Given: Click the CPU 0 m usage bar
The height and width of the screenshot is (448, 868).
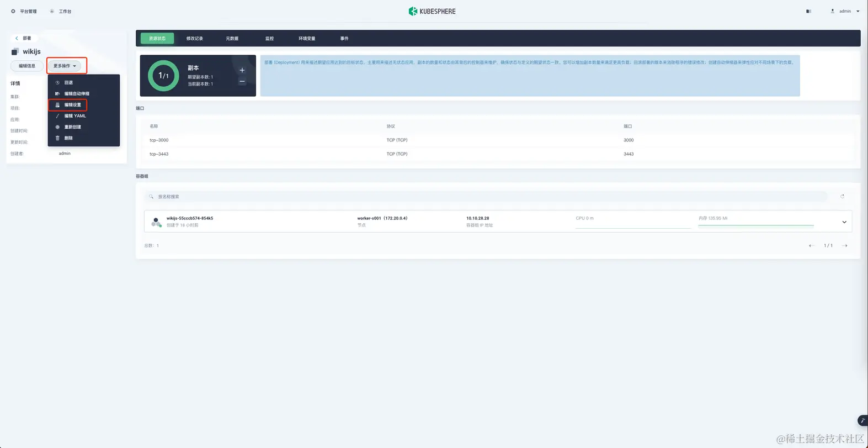Looking at the screenshot, I should coord(632,222).
